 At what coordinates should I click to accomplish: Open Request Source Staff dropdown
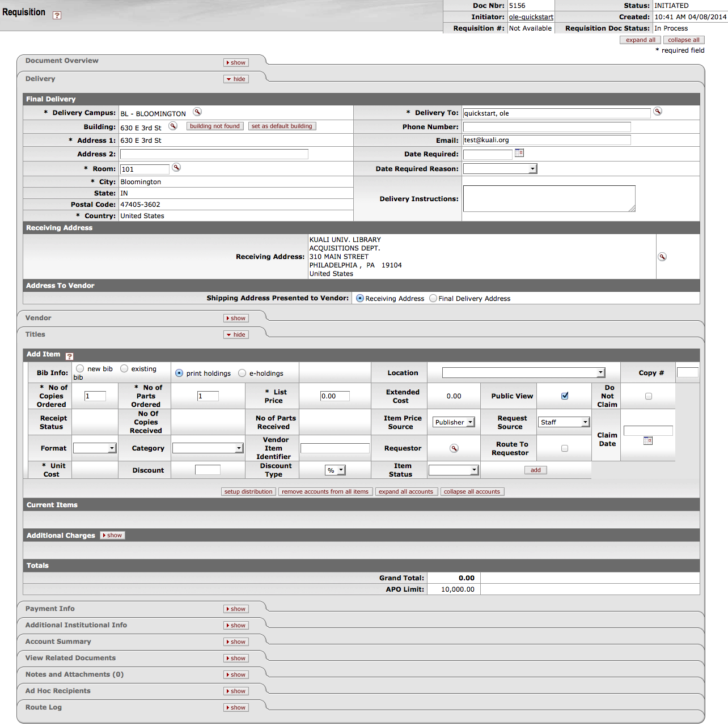pos(564,422)
